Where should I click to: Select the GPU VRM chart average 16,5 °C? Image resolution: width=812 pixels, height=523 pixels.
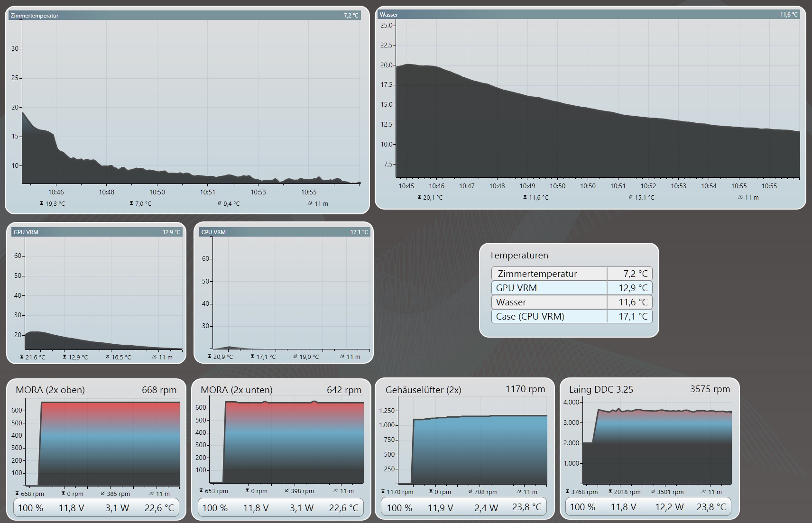click(121, 358)
